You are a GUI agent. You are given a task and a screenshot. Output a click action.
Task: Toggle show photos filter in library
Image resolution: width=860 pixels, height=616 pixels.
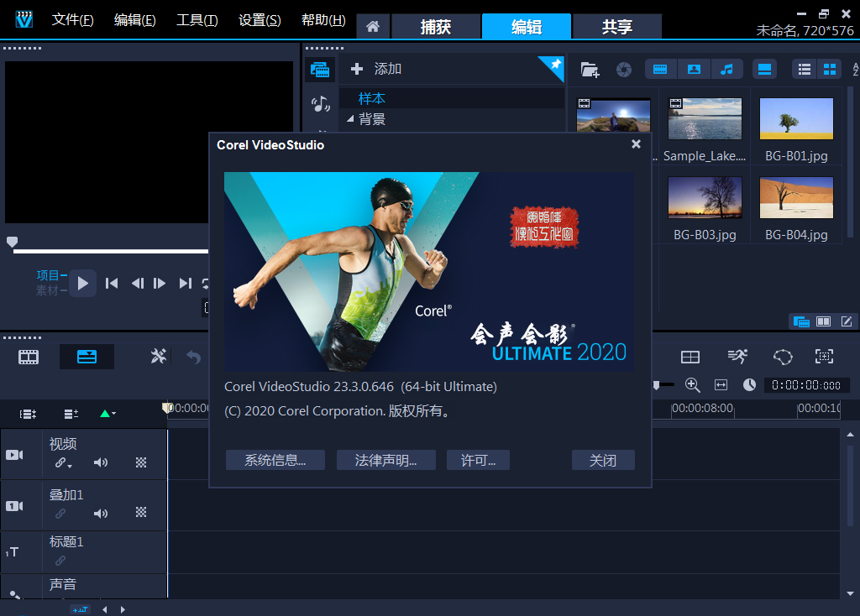pos(694,70)
